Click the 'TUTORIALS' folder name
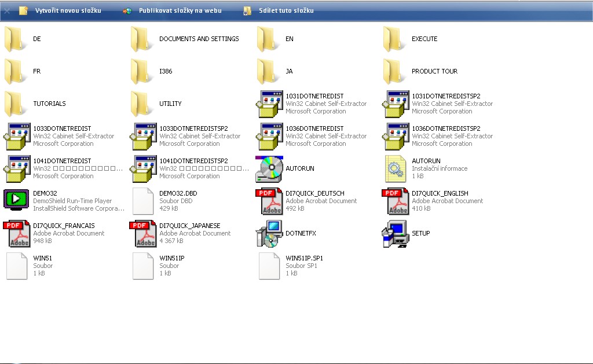This screenshot has width=593, height=364. 50,104
